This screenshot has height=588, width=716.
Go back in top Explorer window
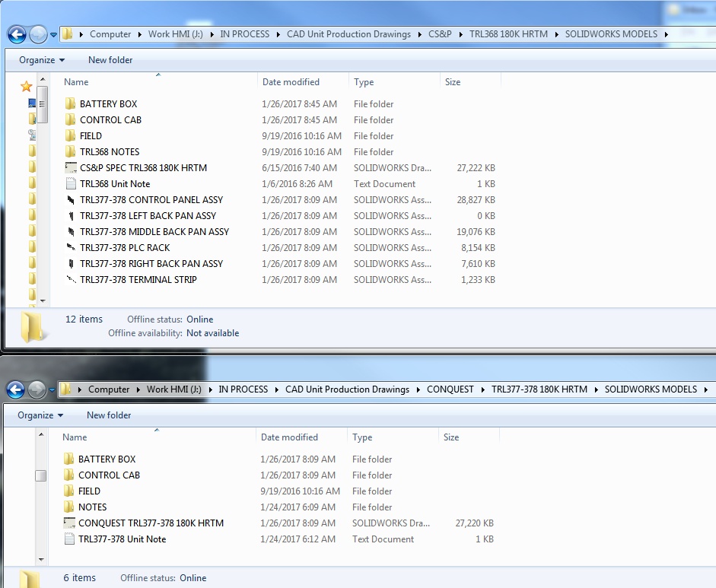pos(17,34)
